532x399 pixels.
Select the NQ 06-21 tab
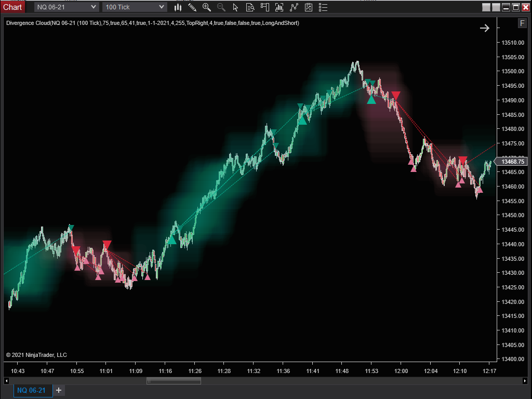tap(32, 390)
